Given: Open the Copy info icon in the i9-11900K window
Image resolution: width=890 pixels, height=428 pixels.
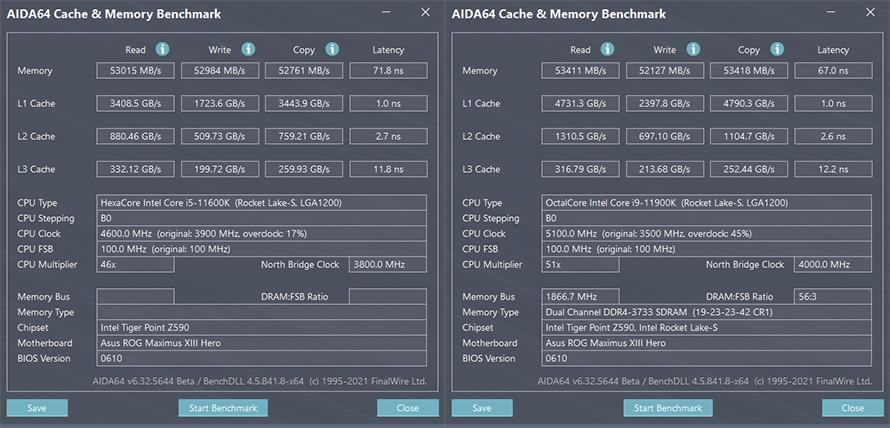Looking at the screenshot, I should coord(777,49).
